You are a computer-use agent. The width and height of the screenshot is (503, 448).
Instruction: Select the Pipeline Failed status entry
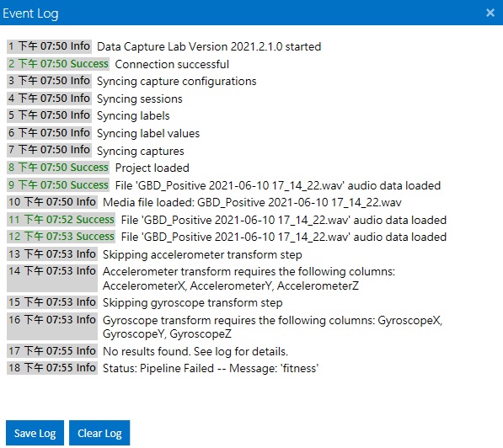point(163,368)
